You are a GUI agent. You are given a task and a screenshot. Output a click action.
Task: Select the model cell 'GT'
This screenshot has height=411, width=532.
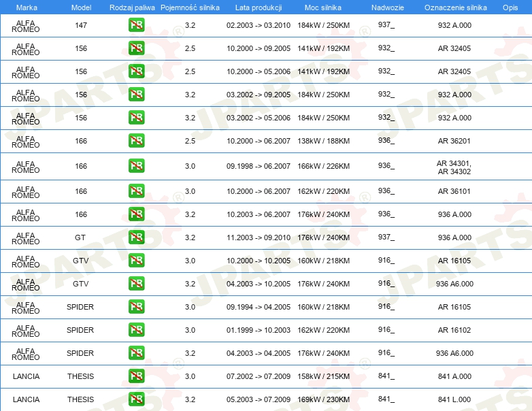(80, 237)
